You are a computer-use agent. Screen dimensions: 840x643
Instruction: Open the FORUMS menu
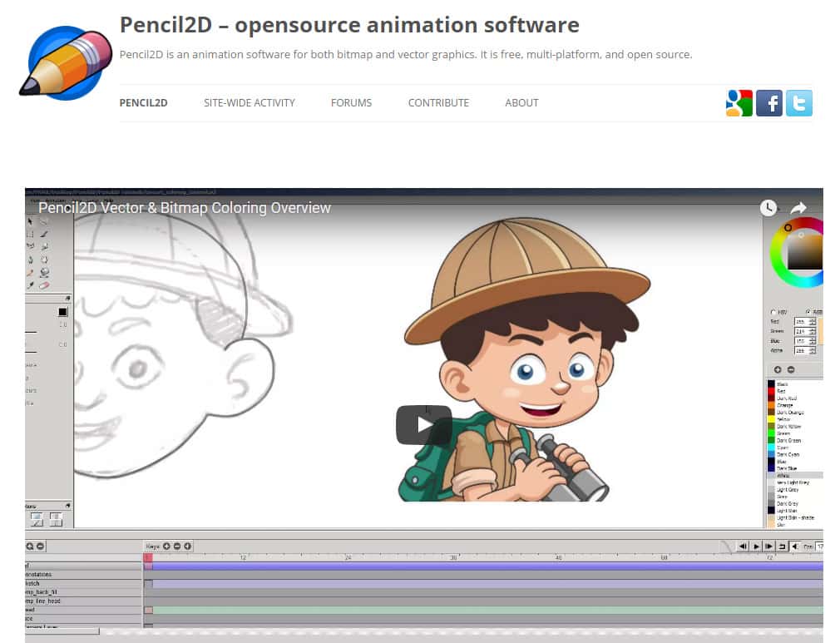[x=351, y=103]
